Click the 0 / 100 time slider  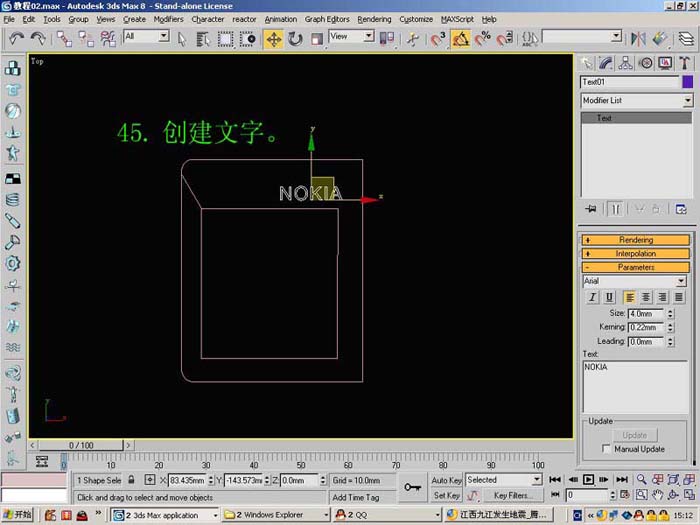(x=81, y=445)
